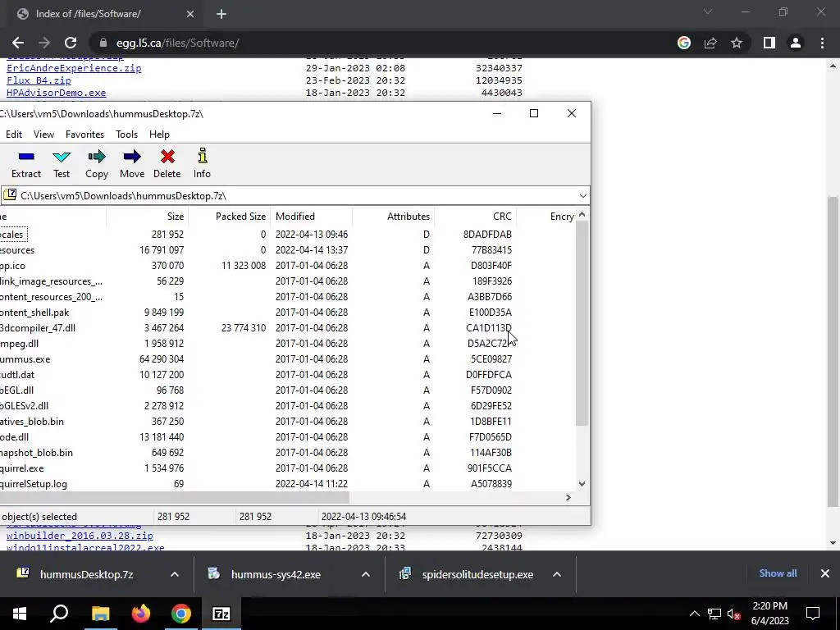840x630 pixels.
Task: Sort by Modified column header
Action: [x=311, y=217]
